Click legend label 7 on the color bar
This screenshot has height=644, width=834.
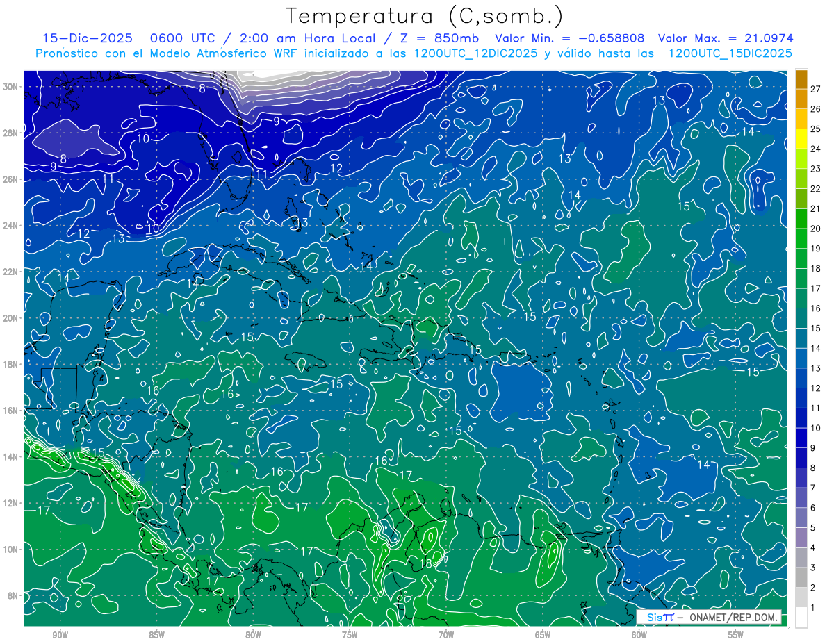click(813, 488)
